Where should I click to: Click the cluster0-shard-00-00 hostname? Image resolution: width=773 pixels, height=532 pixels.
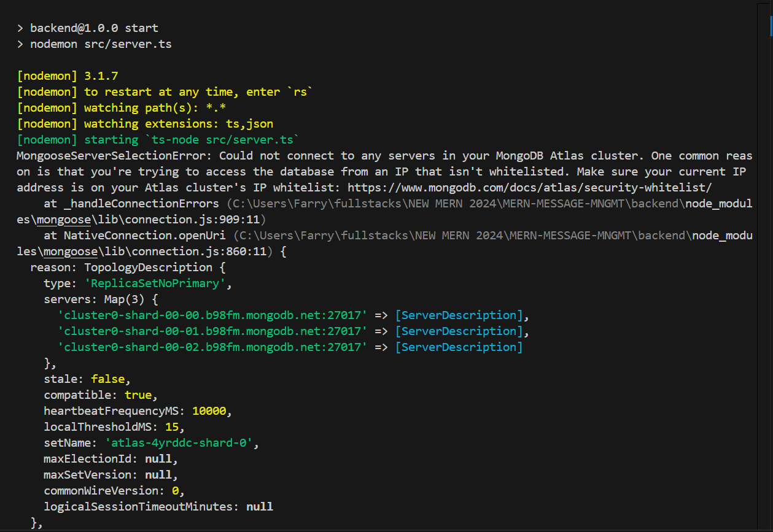212,315
